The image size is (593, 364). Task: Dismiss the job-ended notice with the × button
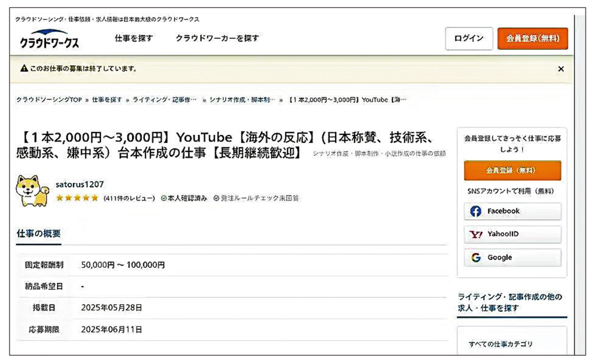561,68
